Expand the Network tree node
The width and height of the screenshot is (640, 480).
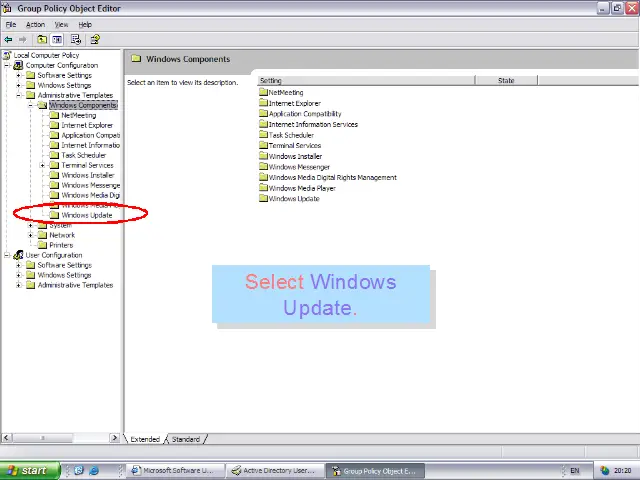(31, 235)
